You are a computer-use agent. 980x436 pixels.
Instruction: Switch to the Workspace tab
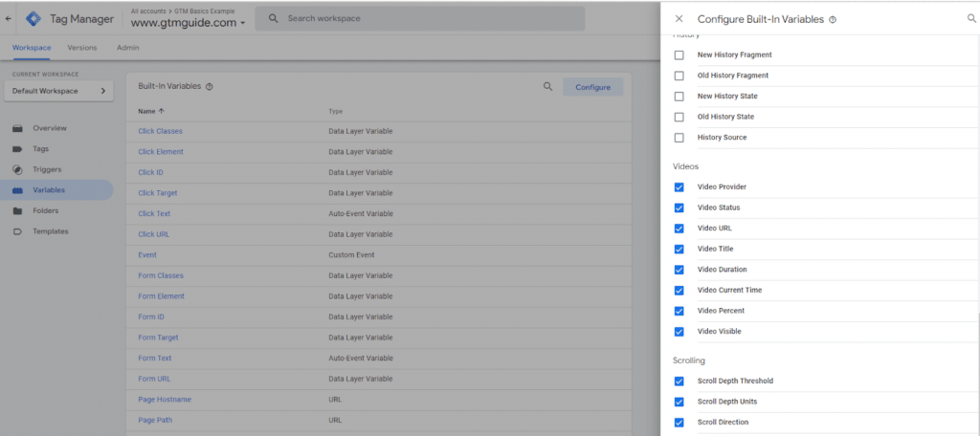click(x=32, y=48)
